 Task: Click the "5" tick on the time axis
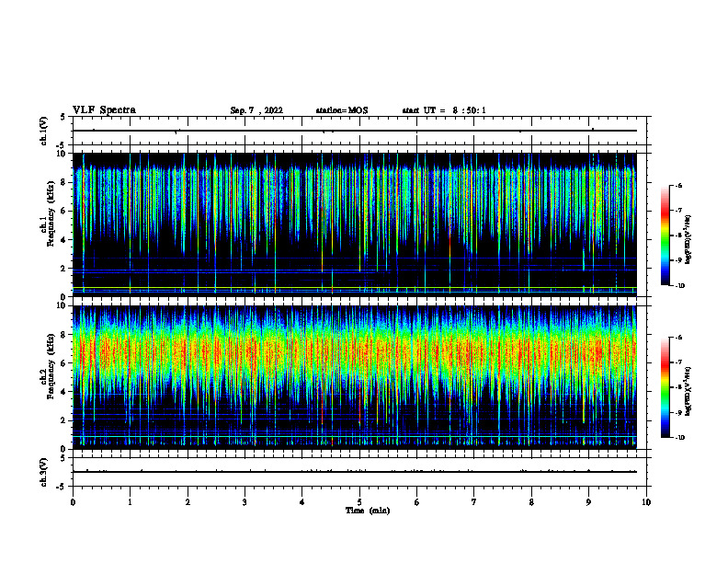[359, 502]
